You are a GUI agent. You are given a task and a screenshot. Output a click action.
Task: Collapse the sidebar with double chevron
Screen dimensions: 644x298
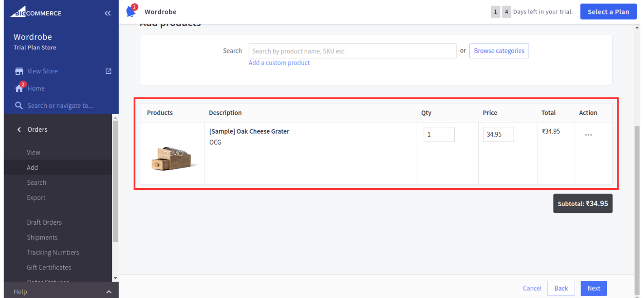(107, 13)
